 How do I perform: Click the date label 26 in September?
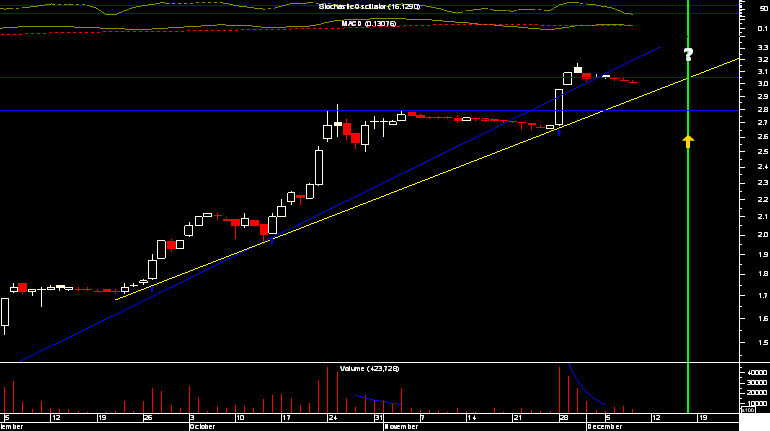tap(148, 418)
